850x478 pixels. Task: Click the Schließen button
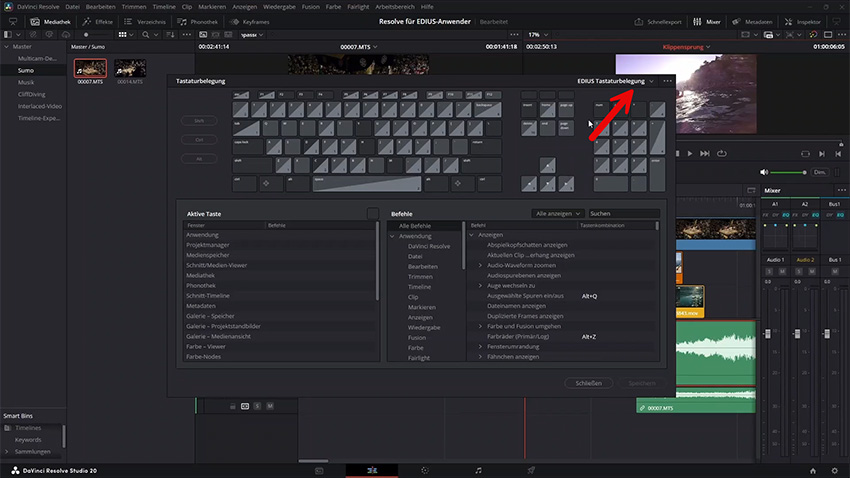tap(588, 383)
